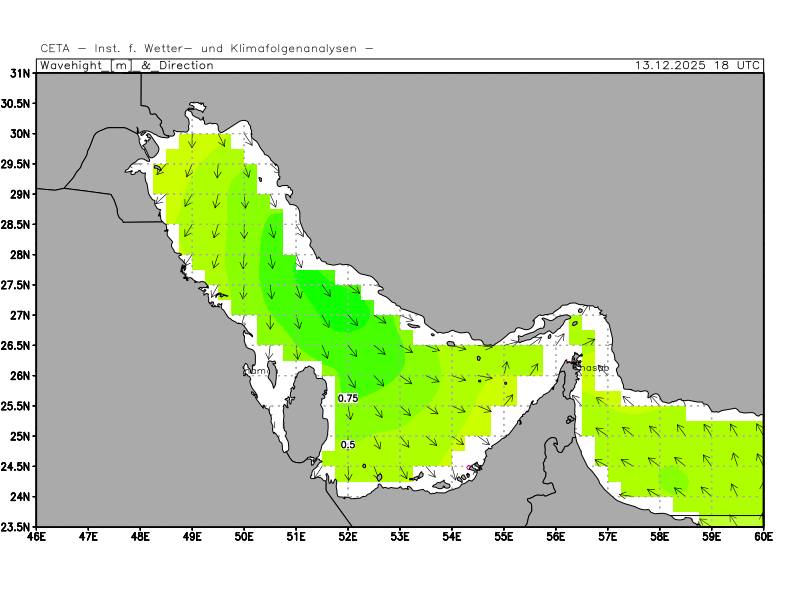Click the 52E longitude tick label
Image resolution: width=800 pixels, height=600 pixels.
[x=348, y=538]
